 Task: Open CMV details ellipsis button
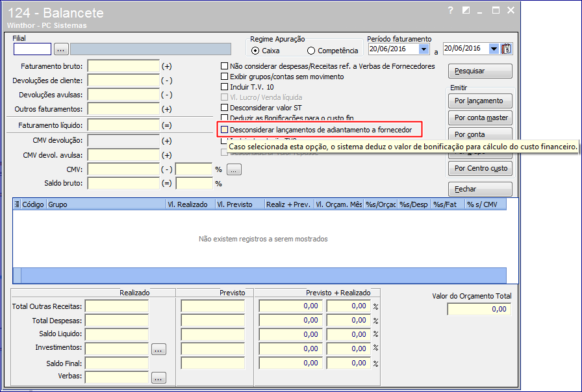(234, 169)
